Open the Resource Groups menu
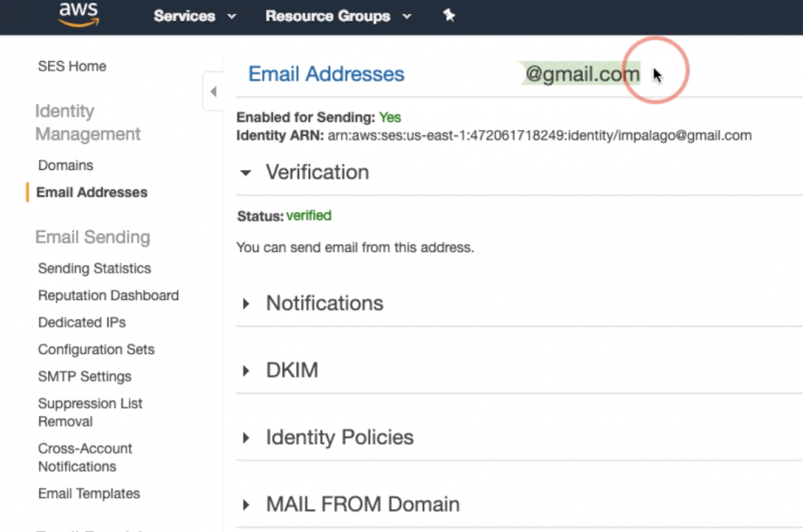 tap(339, 17)
